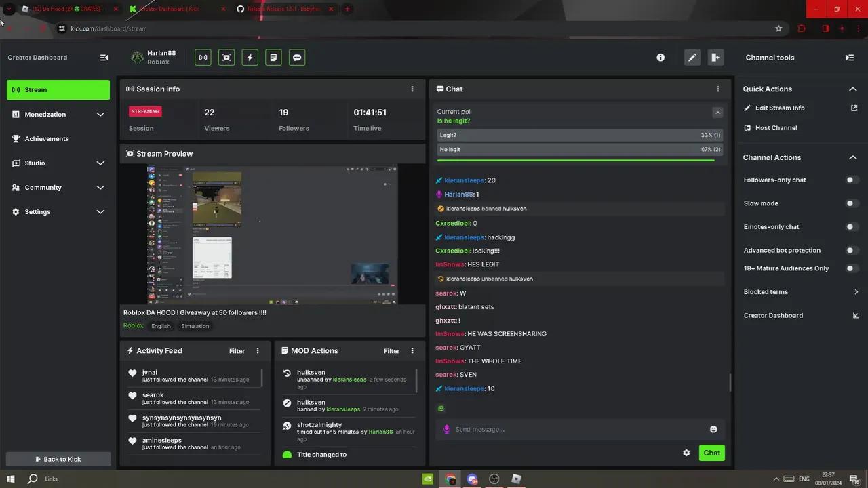Open Chat panel three-dot menu

pyautogui.click(x=718, y=89)
